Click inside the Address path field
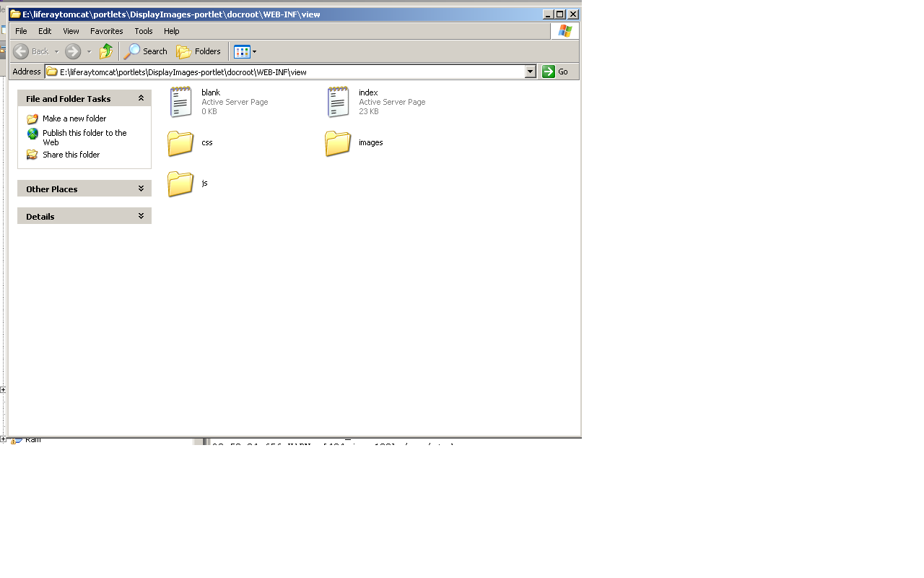This screenshot has height=578, width=924. 289,72
